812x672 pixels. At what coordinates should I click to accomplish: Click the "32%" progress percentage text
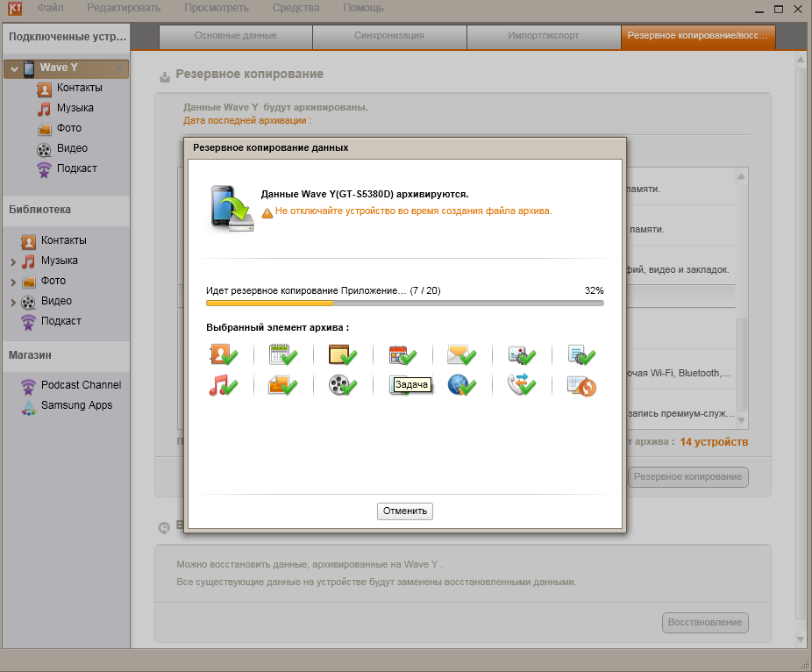pyautogui.click(x=595, y=290)
